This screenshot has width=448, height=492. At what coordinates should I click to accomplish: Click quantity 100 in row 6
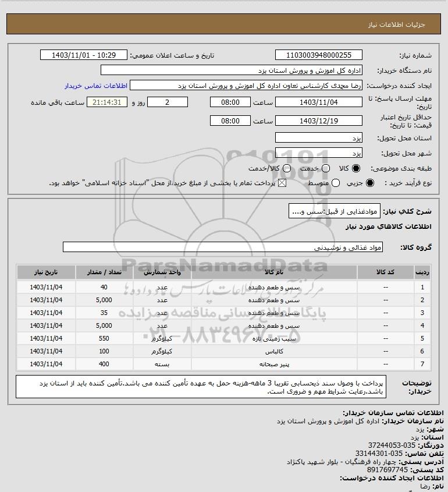tap(104, 352)
